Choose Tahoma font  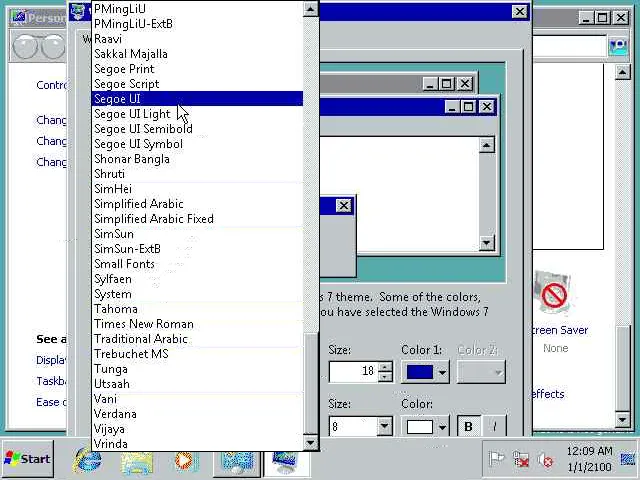(198, 309)
